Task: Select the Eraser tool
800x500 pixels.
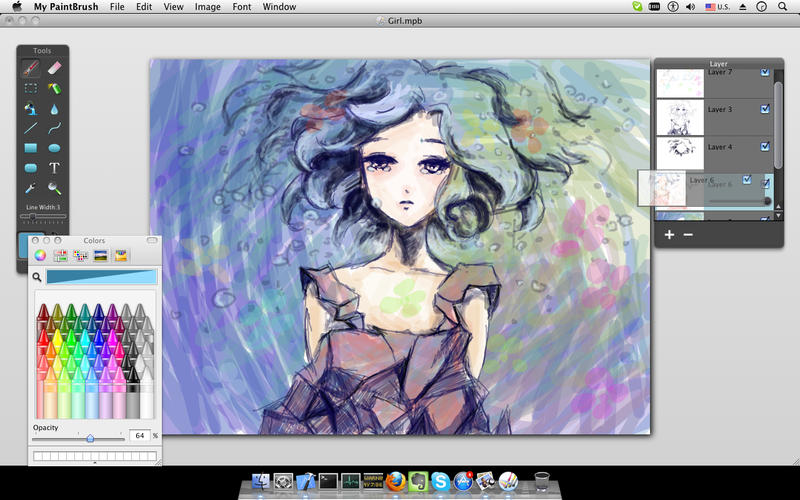Action: tap(54, 68)
